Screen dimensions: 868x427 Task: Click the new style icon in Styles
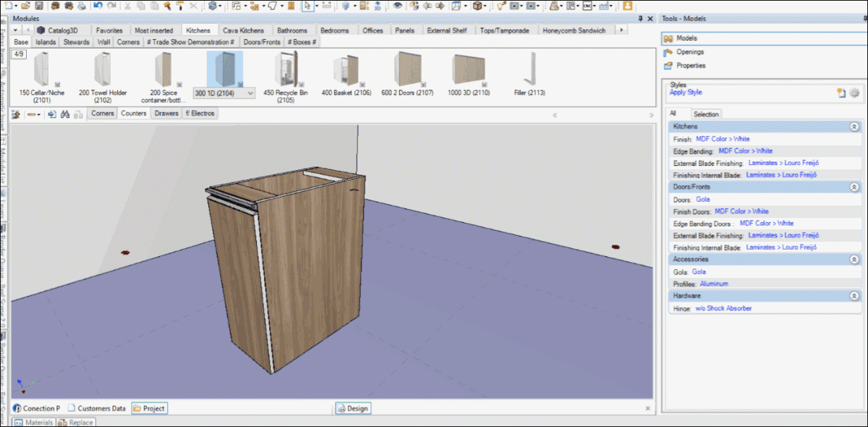(x=841, y=93)
